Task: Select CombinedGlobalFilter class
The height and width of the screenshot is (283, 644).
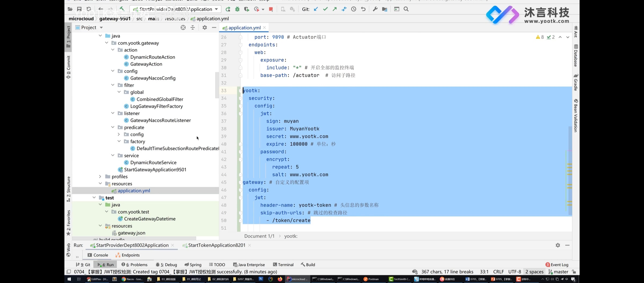Action: click(x=160, y=99)
